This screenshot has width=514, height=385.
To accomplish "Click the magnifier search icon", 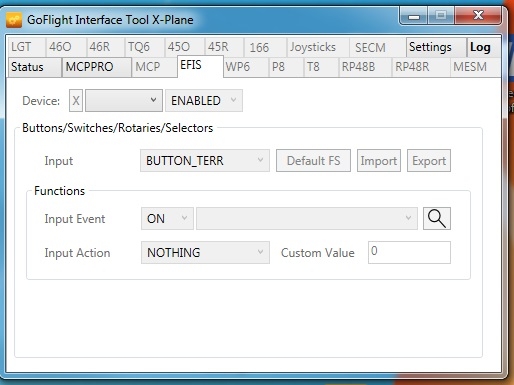I will pyautogui.click(x=437, y=219).
